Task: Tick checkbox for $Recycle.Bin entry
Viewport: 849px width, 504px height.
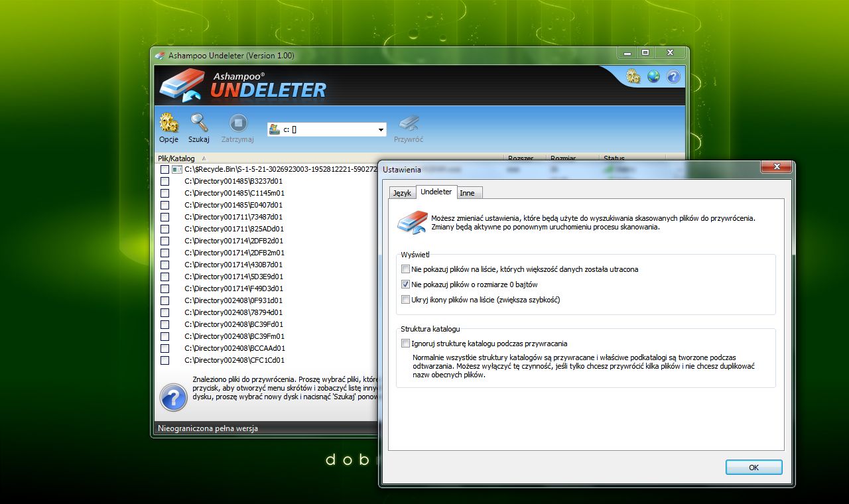Action: tap(164, 169)
